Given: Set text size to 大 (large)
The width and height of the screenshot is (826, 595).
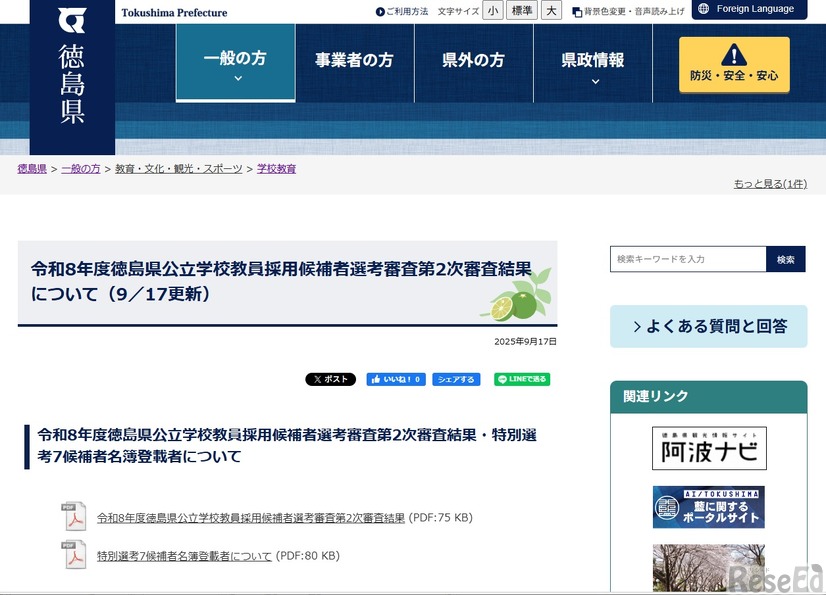Looking at the screenshot, I should (551, 11).
